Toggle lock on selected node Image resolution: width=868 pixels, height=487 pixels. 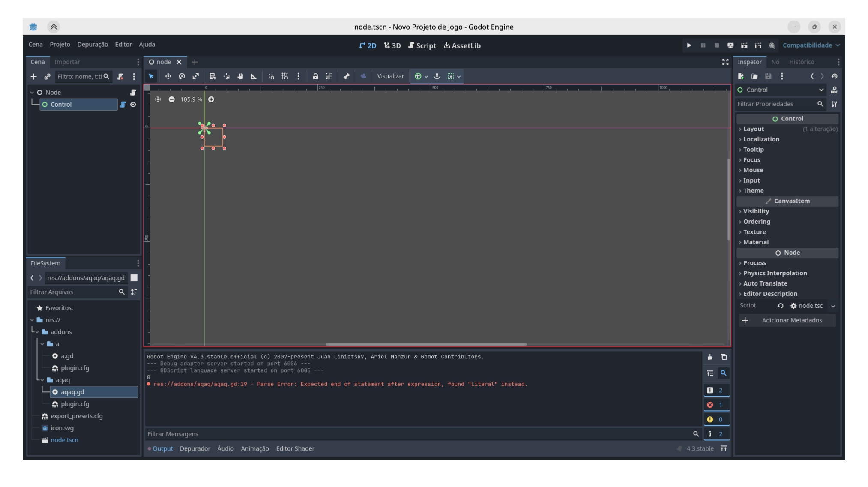pos(315,76)
